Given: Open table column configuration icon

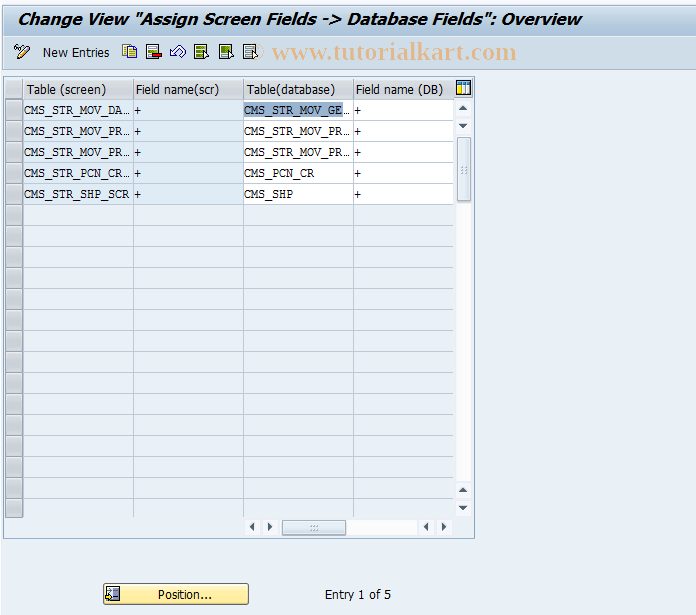Looking at the screenshot, I should (463, 88).
